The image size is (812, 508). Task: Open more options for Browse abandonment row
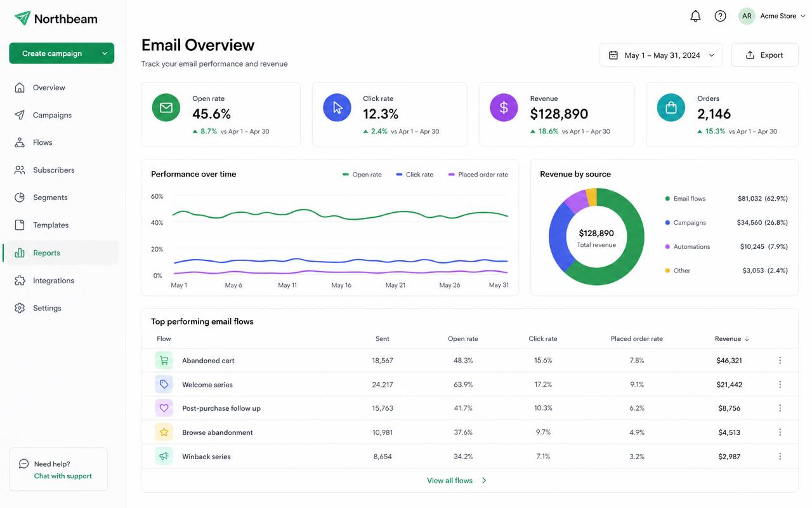pyautogui.click(x=780, y=432)
